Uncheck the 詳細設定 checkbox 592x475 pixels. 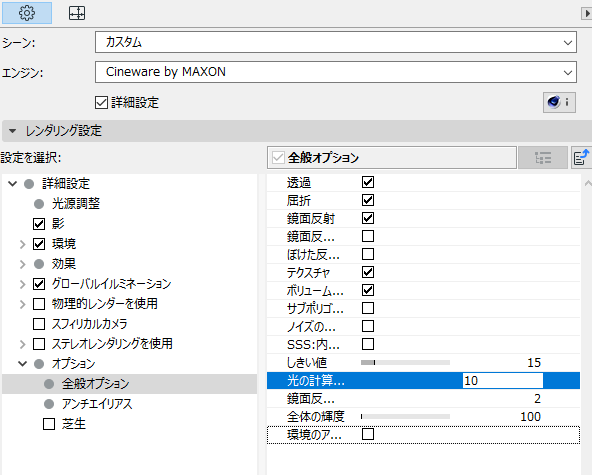pyautogui.click(x=101, y=102)
